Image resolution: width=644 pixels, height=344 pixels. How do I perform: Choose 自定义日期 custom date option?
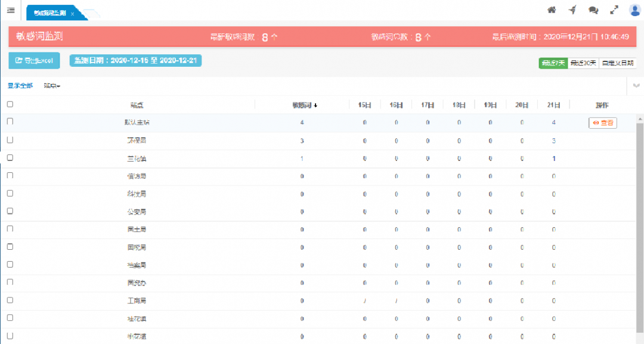[x=618, y=63]
